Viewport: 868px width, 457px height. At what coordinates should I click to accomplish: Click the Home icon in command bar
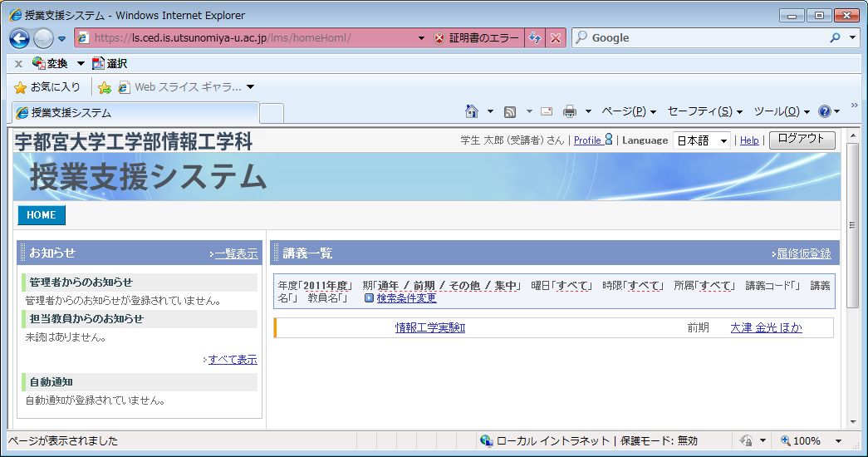472,111
